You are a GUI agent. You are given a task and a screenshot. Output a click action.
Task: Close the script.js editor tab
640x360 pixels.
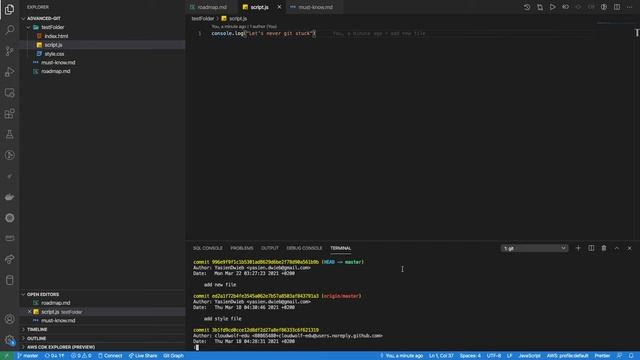pyautogui.click(x=279, y=7)
